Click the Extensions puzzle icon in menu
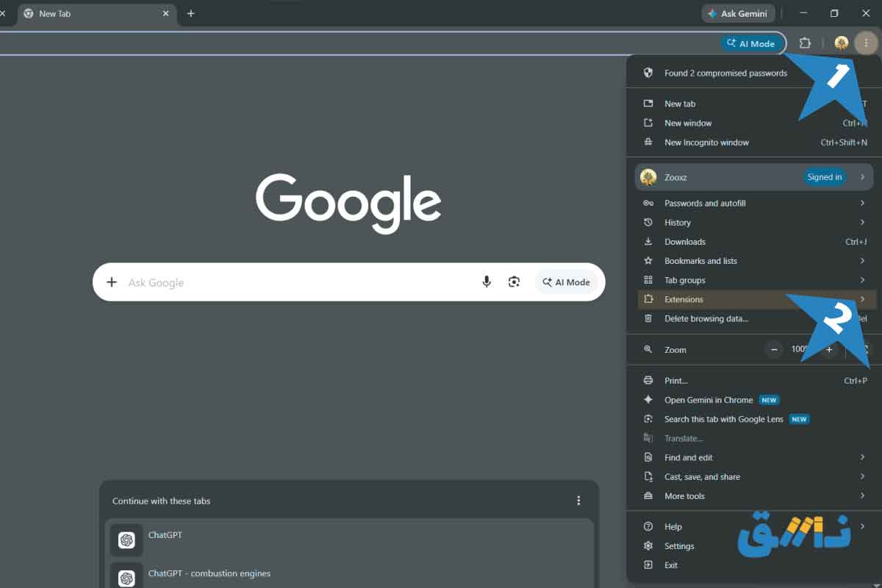 648,299
